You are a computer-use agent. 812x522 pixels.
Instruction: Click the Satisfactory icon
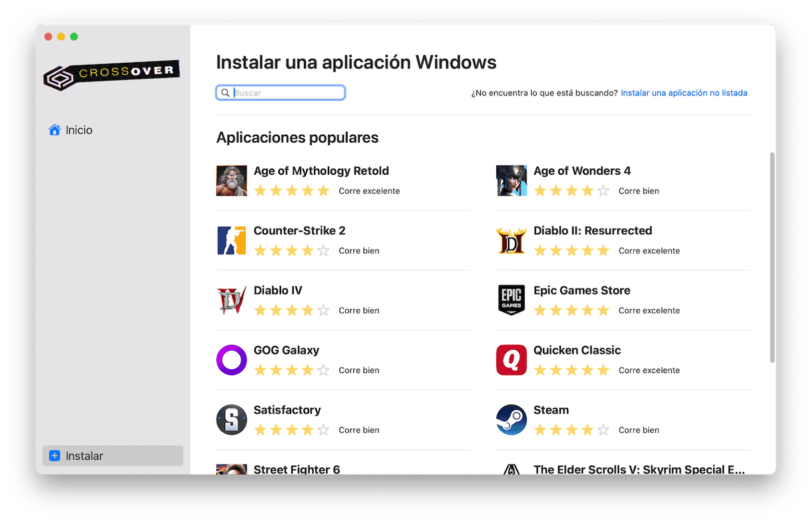(x=232, y=420)
